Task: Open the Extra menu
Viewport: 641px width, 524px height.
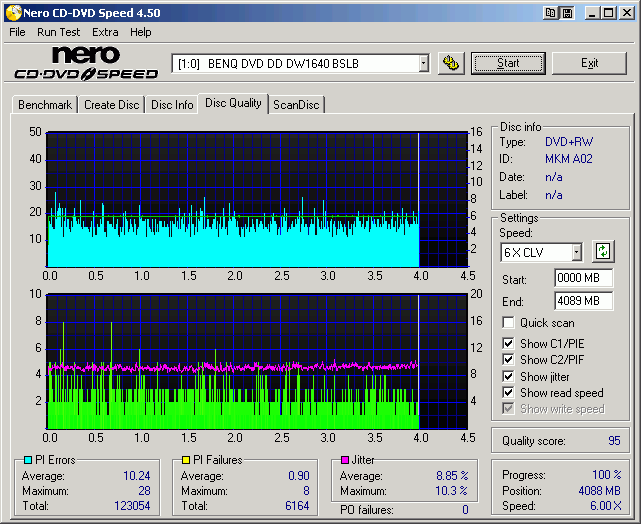Action: pos(105,32)
